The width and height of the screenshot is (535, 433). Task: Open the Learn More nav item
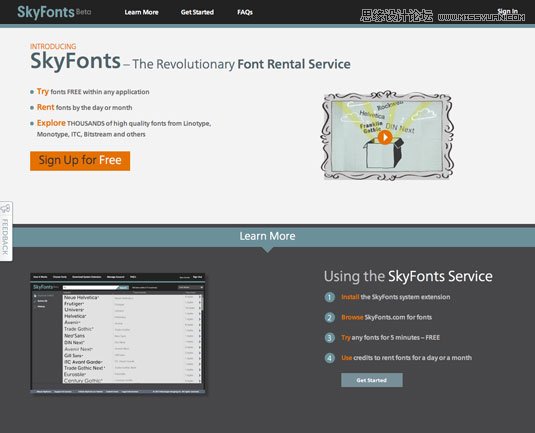(141, 12)
